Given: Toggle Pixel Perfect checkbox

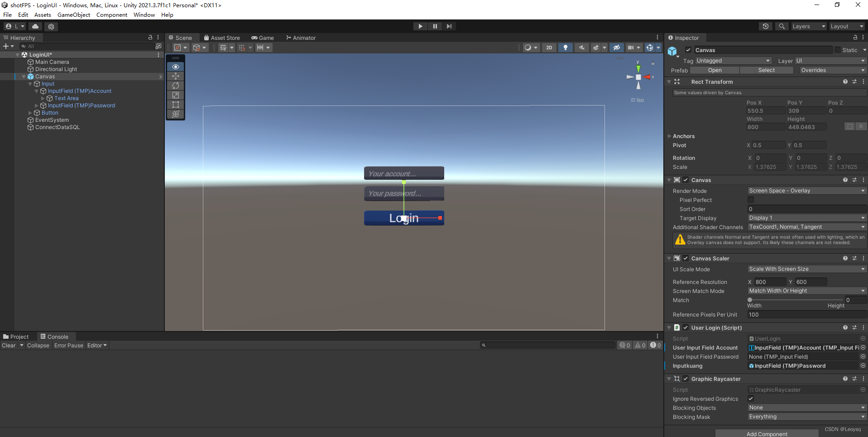Looking at the screenshot, I should coord(751,200).
